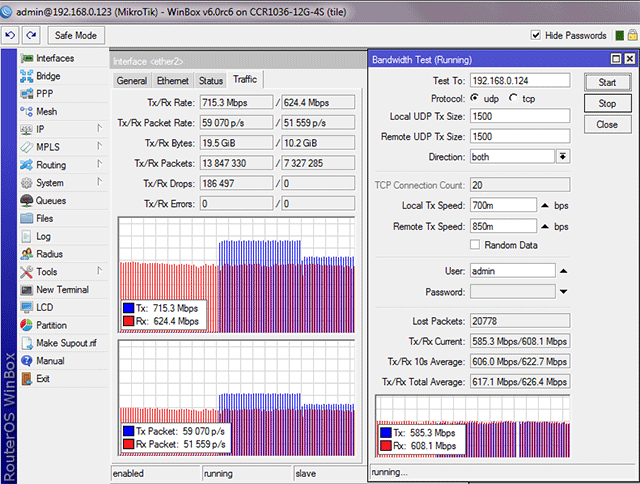The image size is (640, 484).
Task: Click the Tx Drops value 186 497
Action: (x=236, y=183)
